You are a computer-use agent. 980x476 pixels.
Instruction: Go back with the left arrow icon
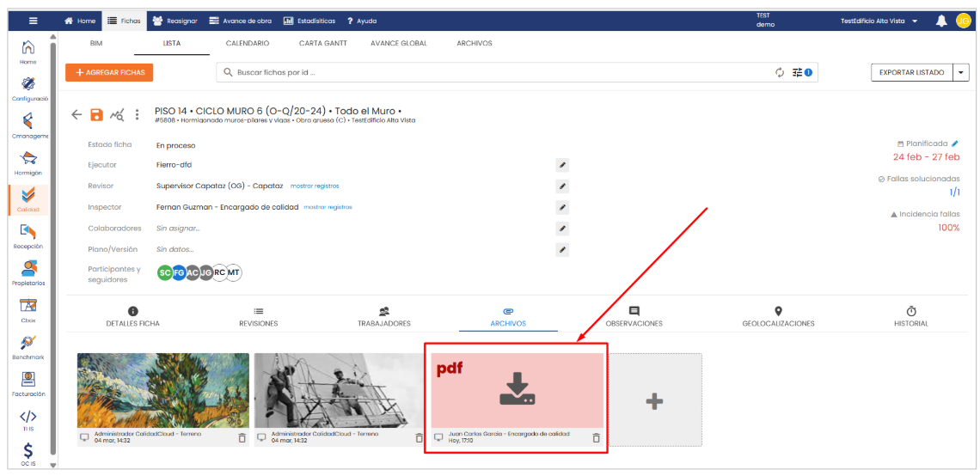pyautogui.click(x=77, y=115)
